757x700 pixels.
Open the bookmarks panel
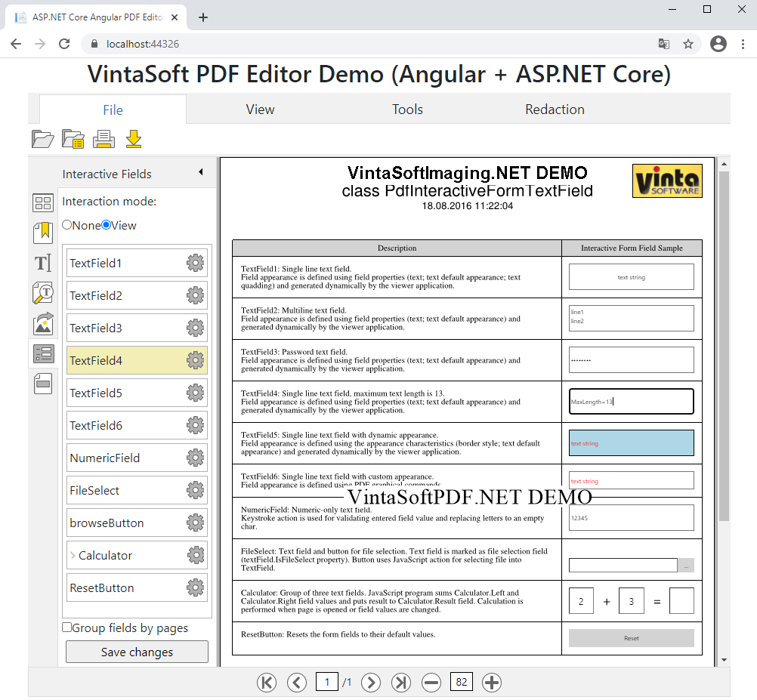tap(43, 233)
